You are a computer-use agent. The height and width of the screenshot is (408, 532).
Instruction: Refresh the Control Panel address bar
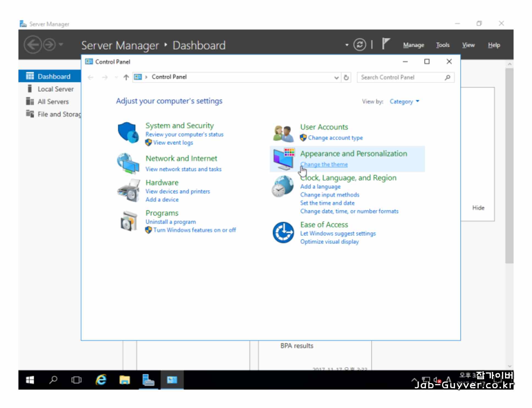pyautogui.click(x=346, y=78)
